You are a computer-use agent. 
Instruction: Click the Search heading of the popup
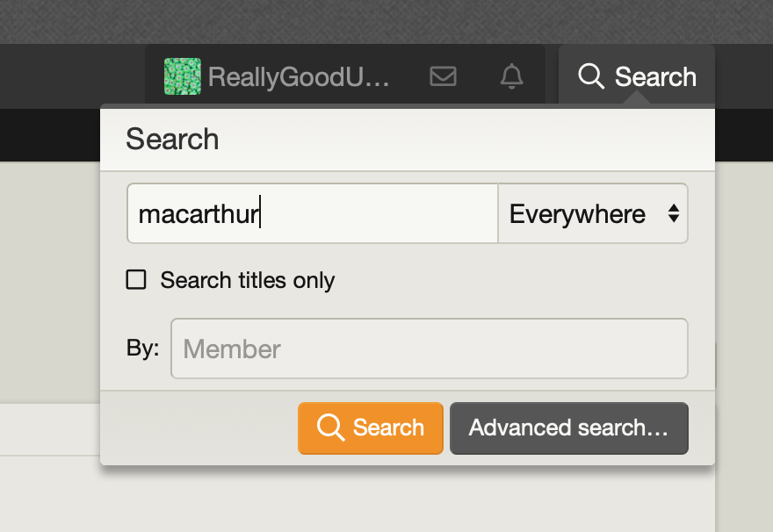(172, 140)
